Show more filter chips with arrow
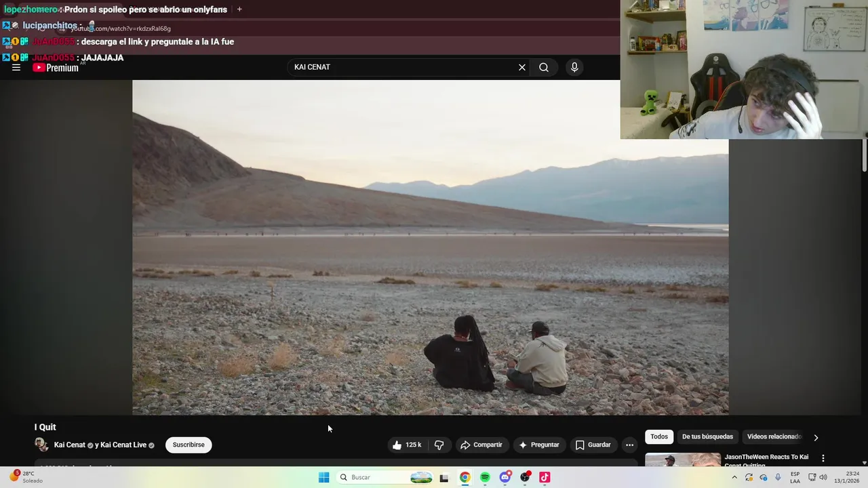Screen dimensions: 868x488 (816, 437)
